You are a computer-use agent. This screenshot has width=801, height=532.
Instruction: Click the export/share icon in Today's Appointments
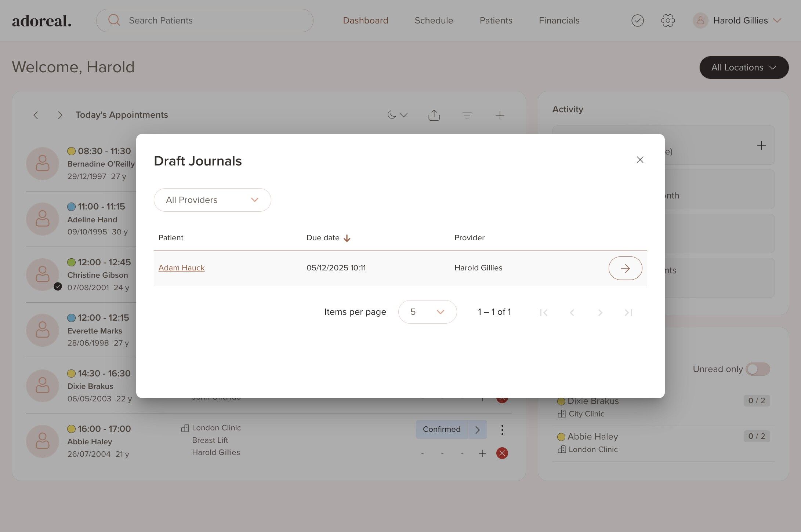[x=434, y=115]
